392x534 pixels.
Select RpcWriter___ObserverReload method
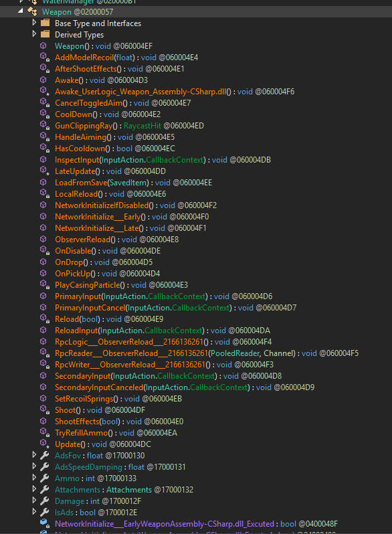(x=164, y=365)
